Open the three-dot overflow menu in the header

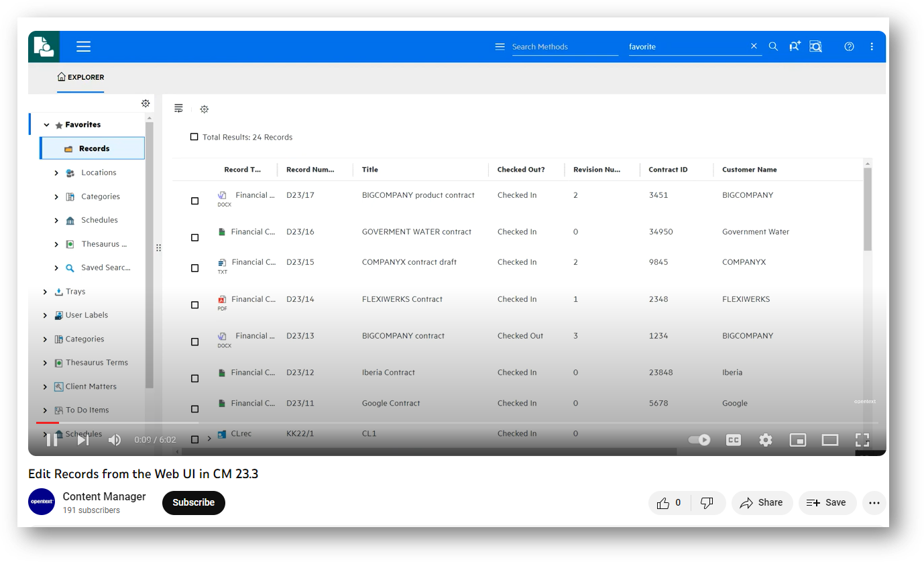872,46
